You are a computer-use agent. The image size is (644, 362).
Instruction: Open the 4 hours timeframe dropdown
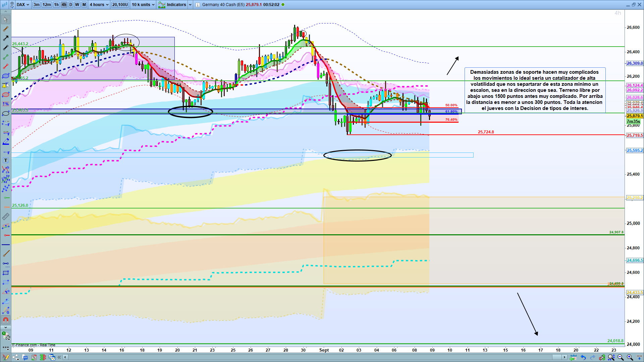[99, 5]
